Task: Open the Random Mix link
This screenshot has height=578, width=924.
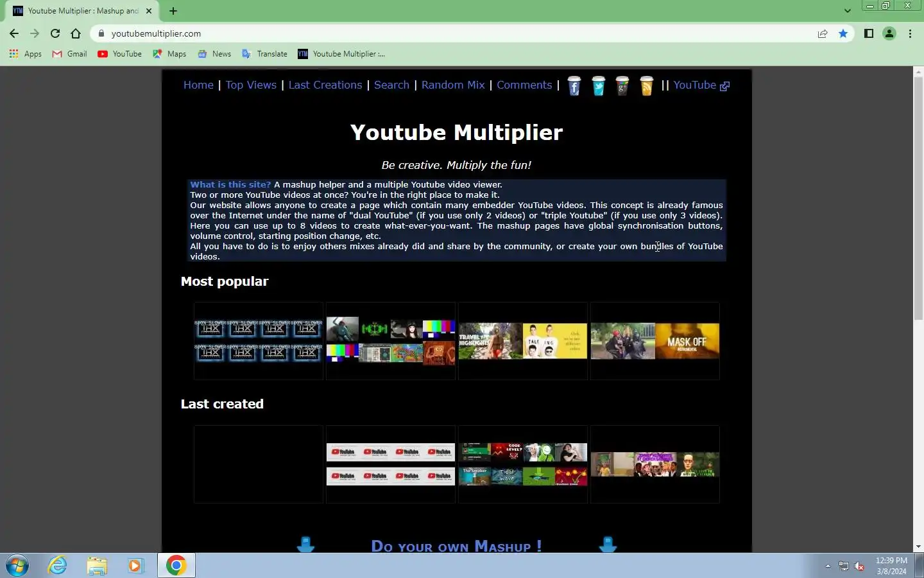Action: (x=453, y=85)
